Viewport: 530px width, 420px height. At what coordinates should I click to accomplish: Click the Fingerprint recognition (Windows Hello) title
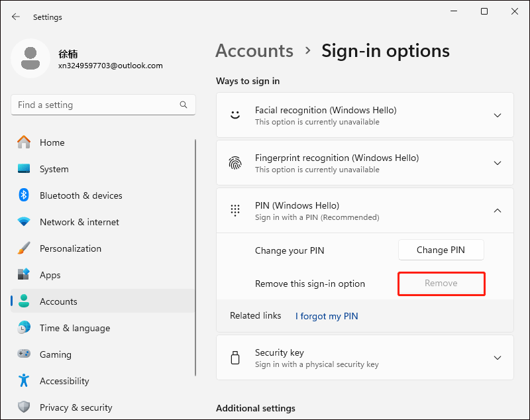337,158
